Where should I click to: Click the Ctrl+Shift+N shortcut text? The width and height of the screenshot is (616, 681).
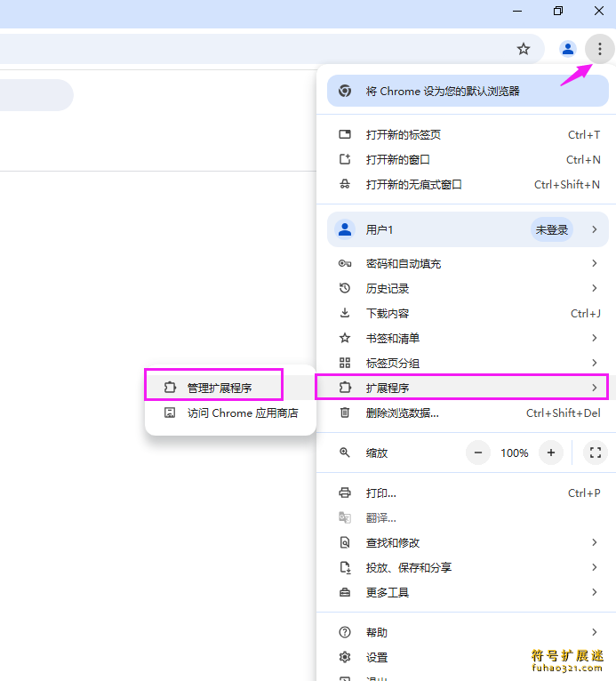tap(566, 184)
